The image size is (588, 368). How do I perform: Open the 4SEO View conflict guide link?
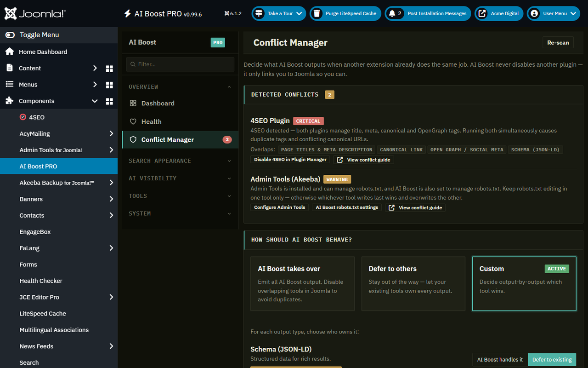[x=363, y=160]
